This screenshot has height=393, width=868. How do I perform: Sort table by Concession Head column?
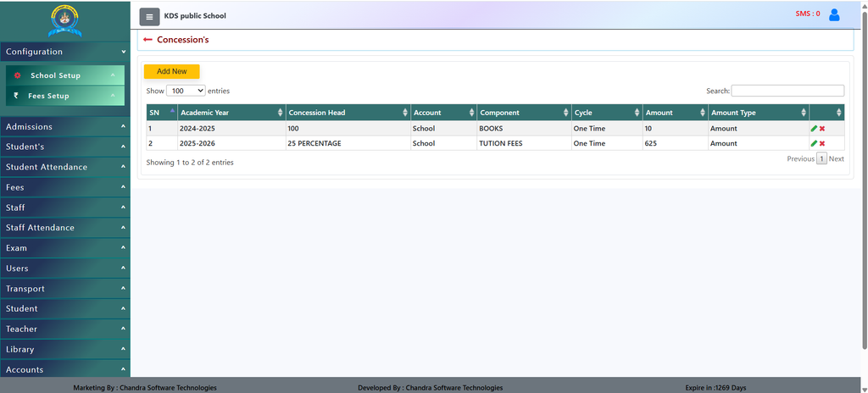pyautogui.click(x=348, y=113)
